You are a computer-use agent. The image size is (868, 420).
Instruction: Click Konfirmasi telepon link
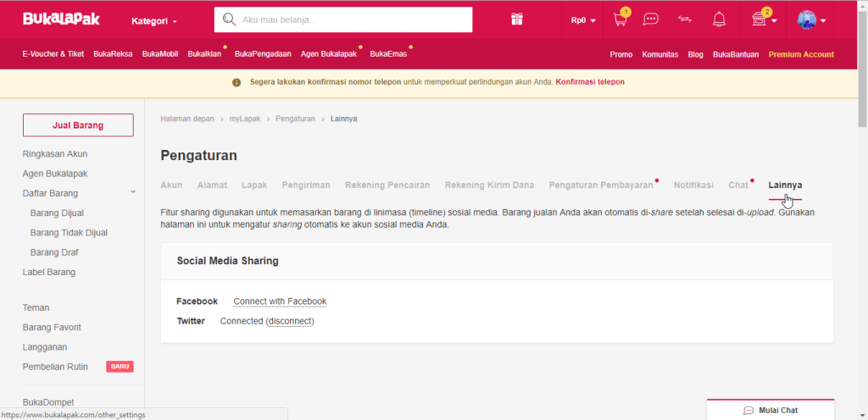click(x=590, y=82)
